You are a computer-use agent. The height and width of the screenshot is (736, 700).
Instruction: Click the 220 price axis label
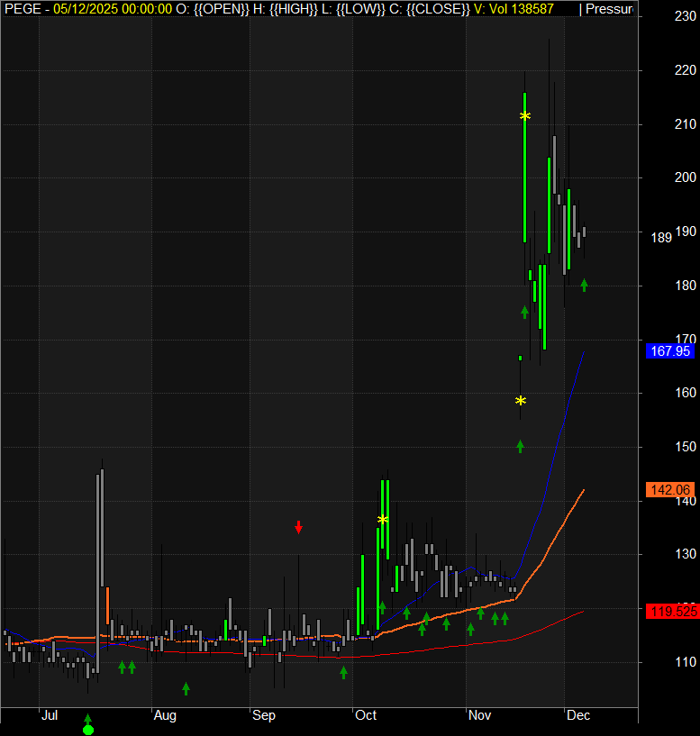point(686,70)
